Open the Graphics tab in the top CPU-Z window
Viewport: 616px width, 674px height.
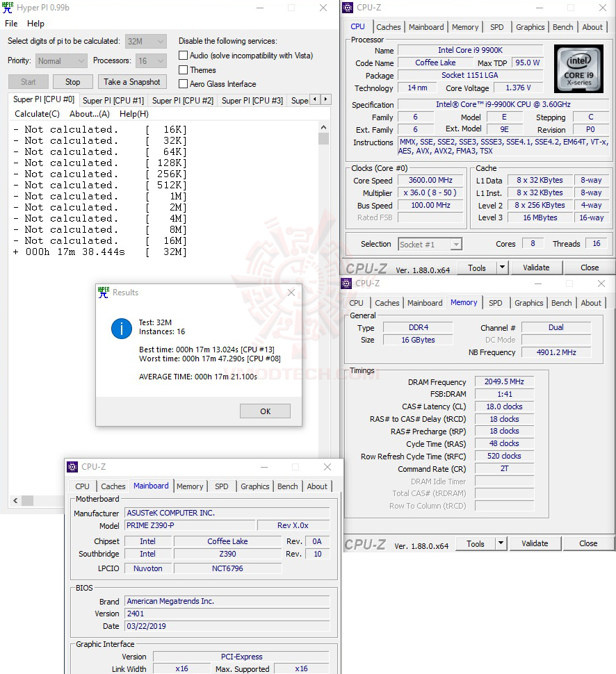click(530, 27)
